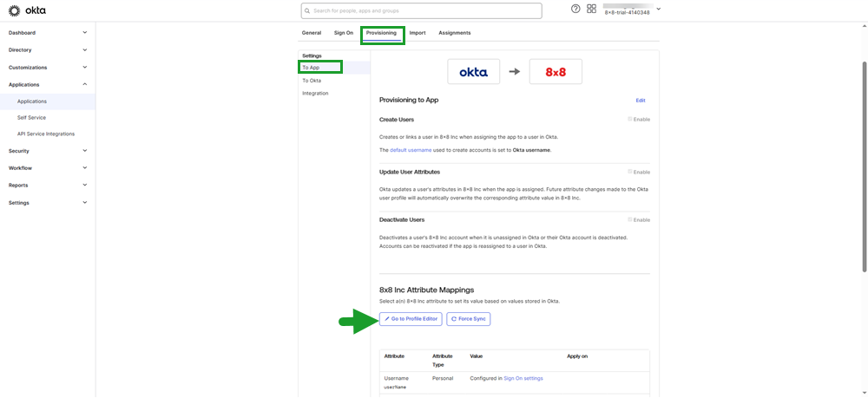This screenshot has height=398, width=868.
Task: Focus the people, apps and groups search field
Action: pyautogui.click(x=421, y=10)
